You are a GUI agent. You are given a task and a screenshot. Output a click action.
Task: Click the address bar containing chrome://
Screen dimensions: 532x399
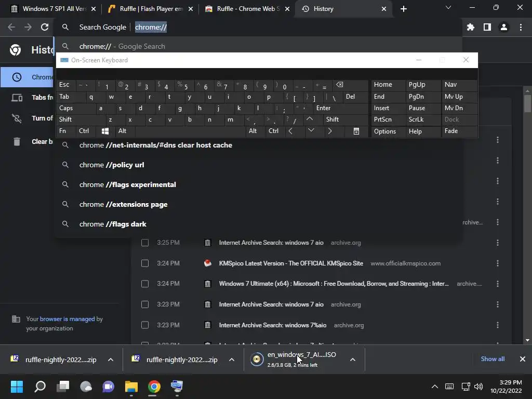click(258, 27)
